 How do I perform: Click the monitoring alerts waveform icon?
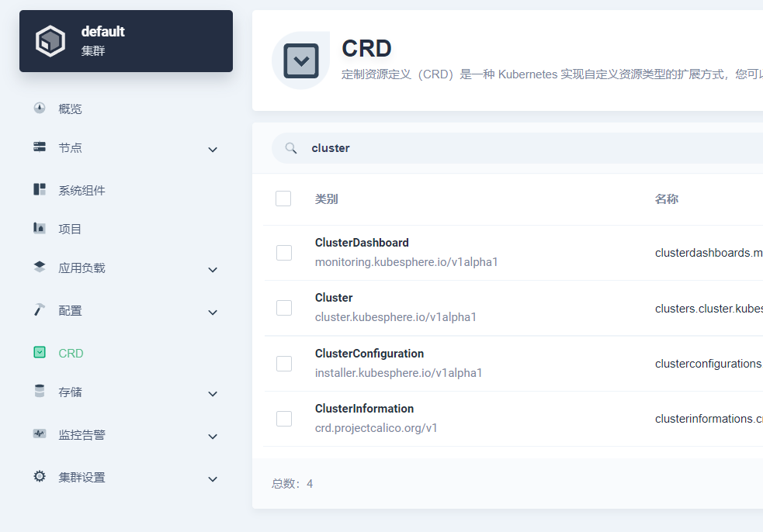coord(40,434)
